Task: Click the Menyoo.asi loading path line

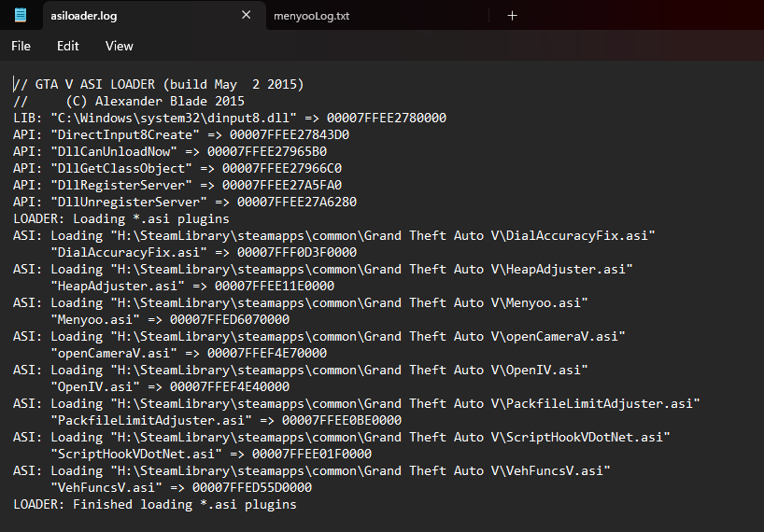Action: click(301, 303)
